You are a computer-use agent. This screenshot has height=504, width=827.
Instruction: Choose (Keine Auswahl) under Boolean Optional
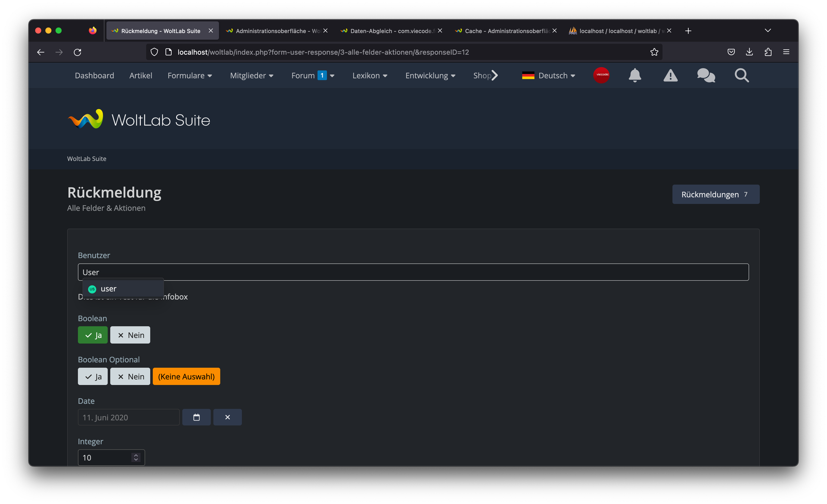click(186, 377)
